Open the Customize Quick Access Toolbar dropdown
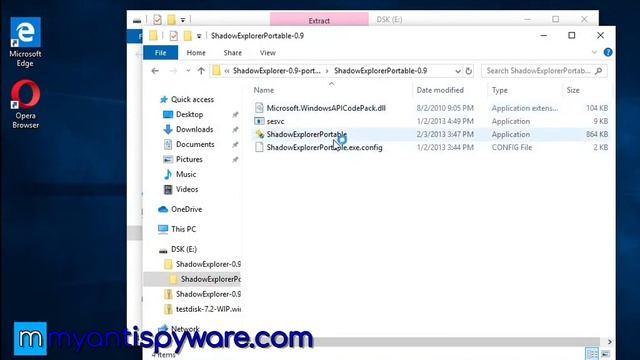The image size is (640, 360). coord(199,36)
